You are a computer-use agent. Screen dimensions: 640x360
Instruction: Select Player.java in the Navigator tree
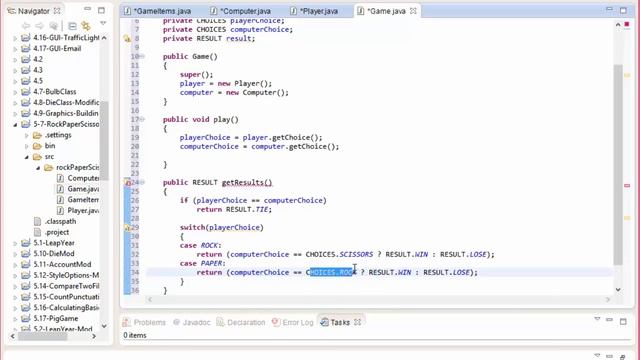click(x=83, y=211)
